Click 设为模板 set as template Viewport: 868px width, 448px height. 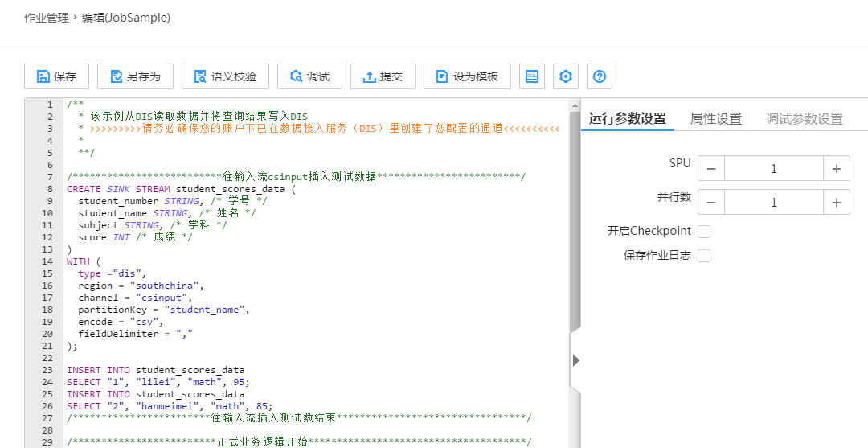pos(467,76)
